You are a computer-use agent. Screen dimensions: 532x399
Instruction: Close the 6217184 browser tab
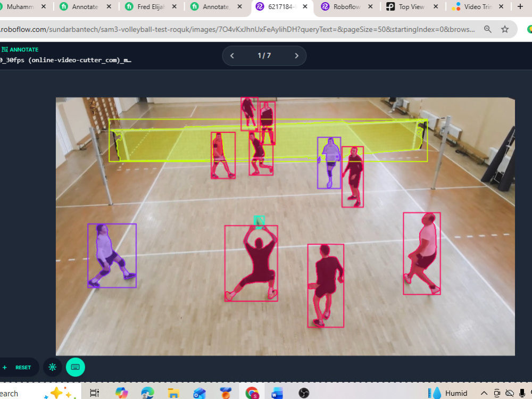(x=305, y=6)
